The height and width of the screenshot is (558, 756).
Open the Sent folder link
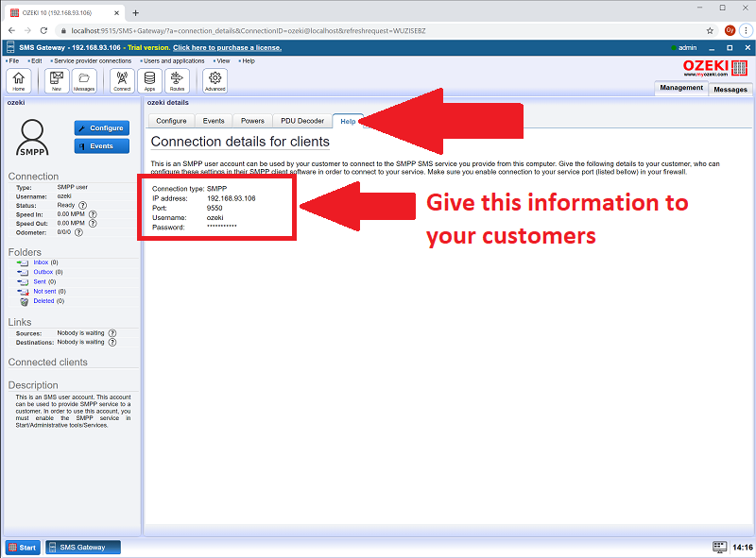(40, 282)
